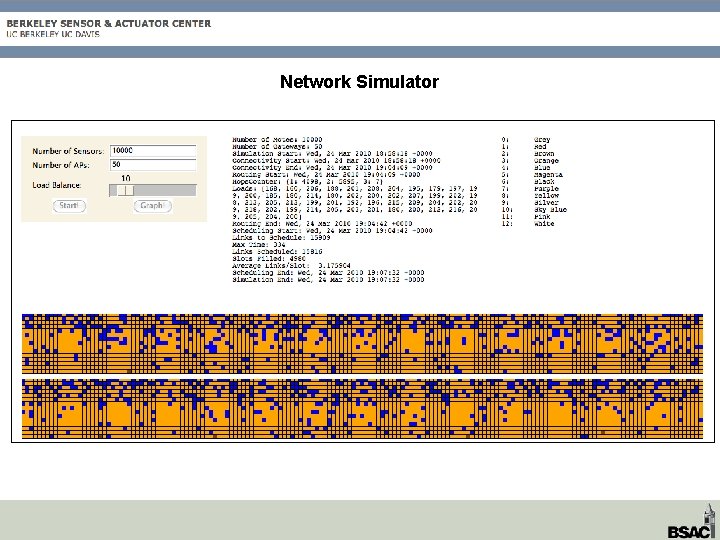Click the Number of Sensors input field
The height and width of the screenshot is (540, 720).
153,151
